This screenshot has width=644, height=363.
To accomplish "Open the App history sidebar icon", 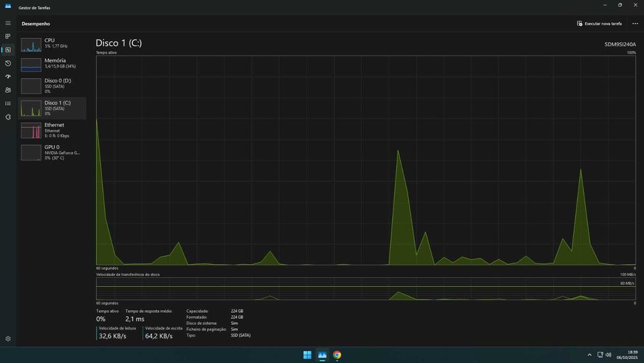I will click(8, 63).
